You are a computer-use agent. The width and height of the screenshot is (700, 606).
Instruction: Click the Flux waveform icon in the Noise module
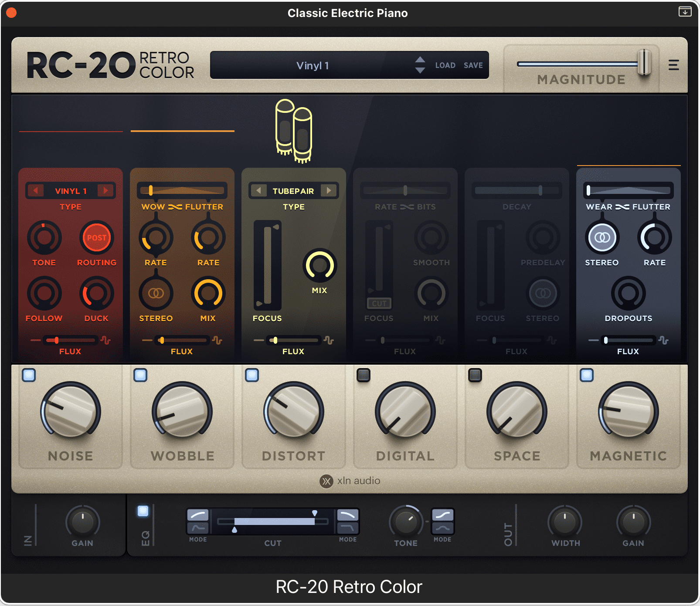click(x=105, y=340)
